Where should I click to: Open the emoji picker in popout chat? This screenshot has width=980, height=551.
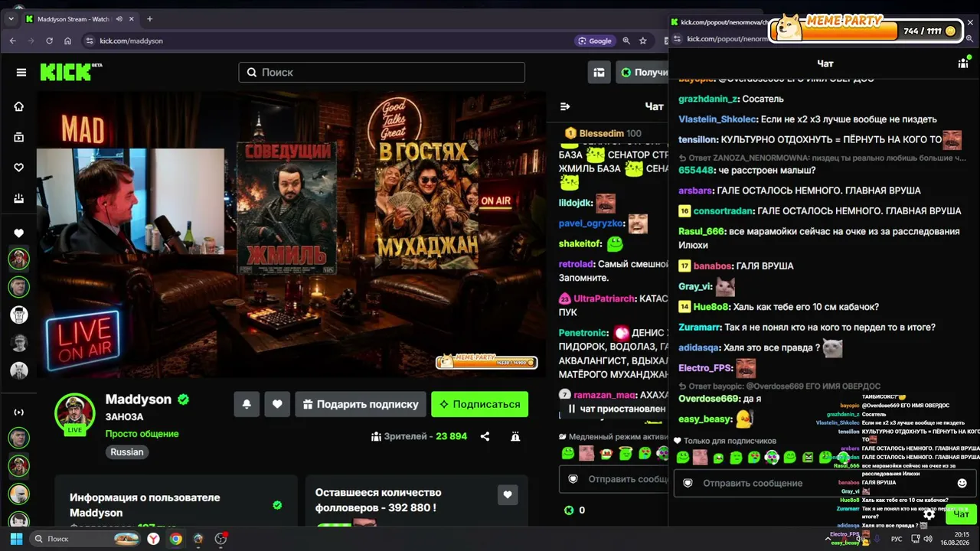962,483
